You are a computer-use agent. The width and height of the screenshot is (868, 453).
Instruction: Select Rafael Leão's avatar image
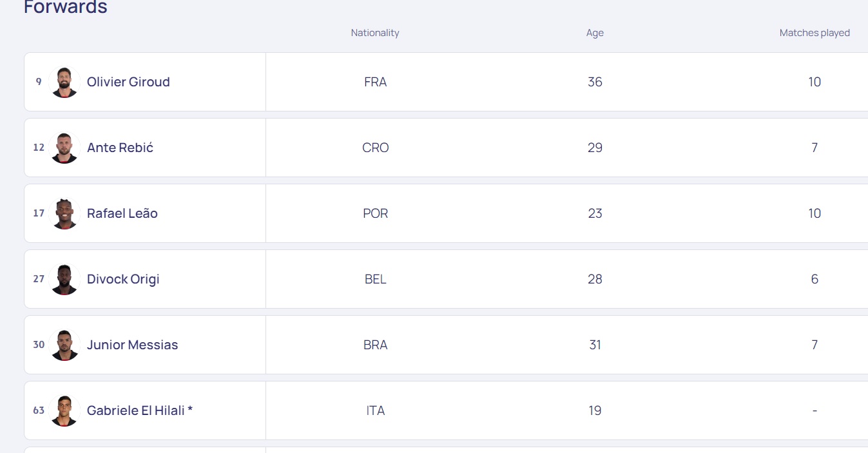point(64,213)
